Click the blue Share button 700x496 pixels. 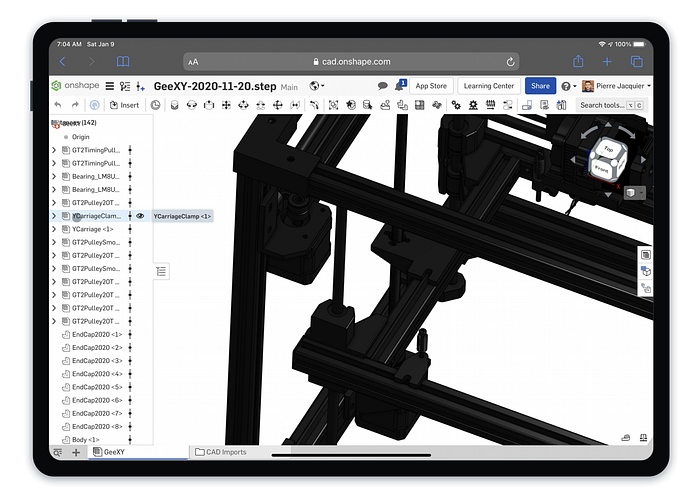[540, 86]
